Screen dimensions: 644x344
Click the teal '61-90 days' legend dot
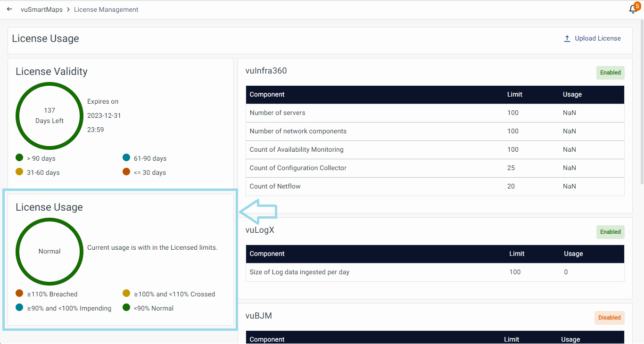126,158
